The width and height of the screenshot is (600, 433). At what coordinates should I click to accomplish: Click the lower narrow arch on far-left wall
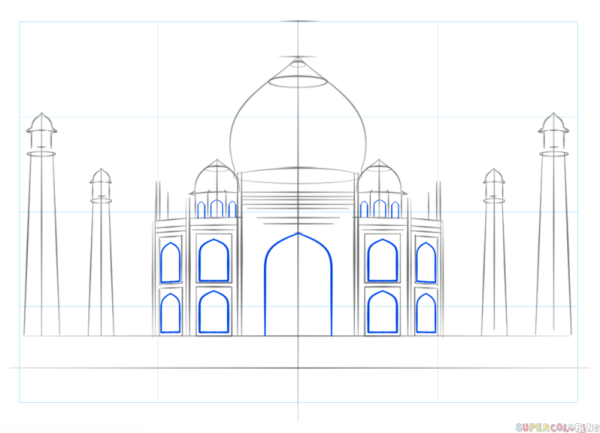coord(171,313)
